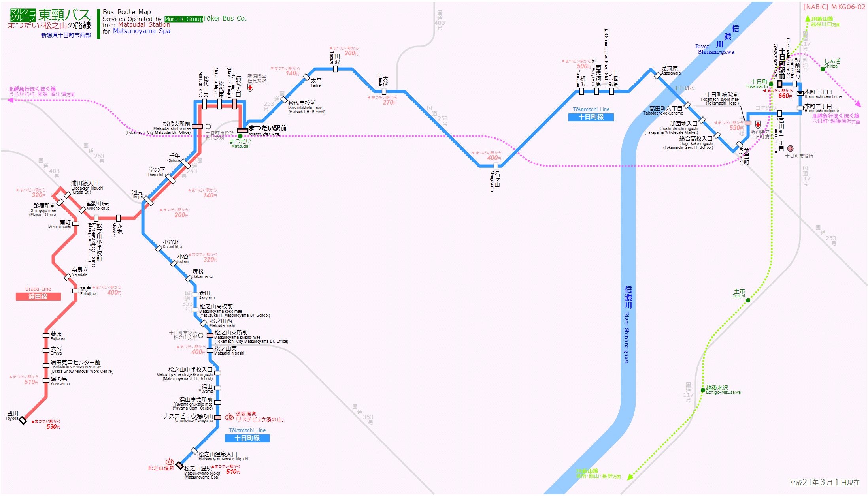
Task: Click the 新潟県十日町市西部 subtitle
Action: [66, 35]
